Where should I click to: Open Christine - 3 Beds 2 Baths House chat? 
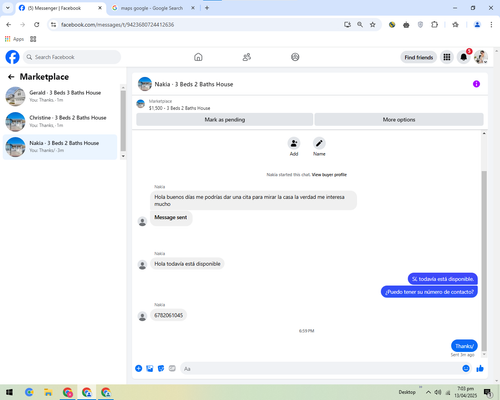coord(60,121)
